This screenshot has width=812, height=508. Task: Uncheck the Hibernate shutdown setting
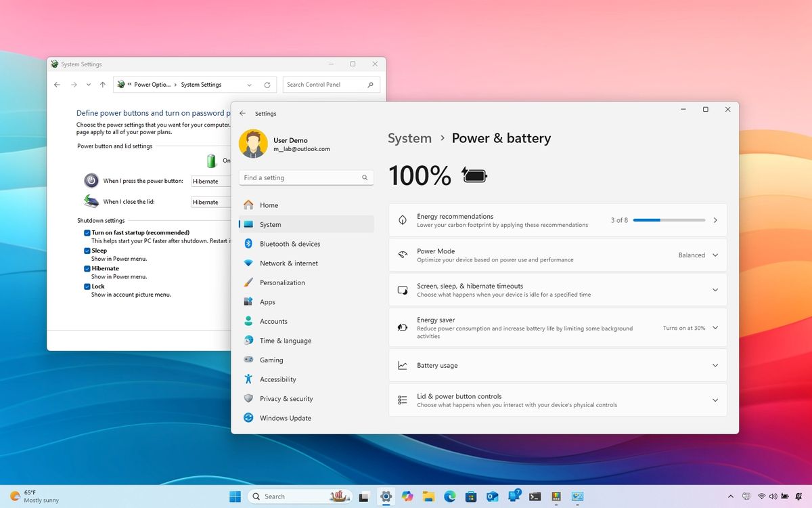[87, 268]
